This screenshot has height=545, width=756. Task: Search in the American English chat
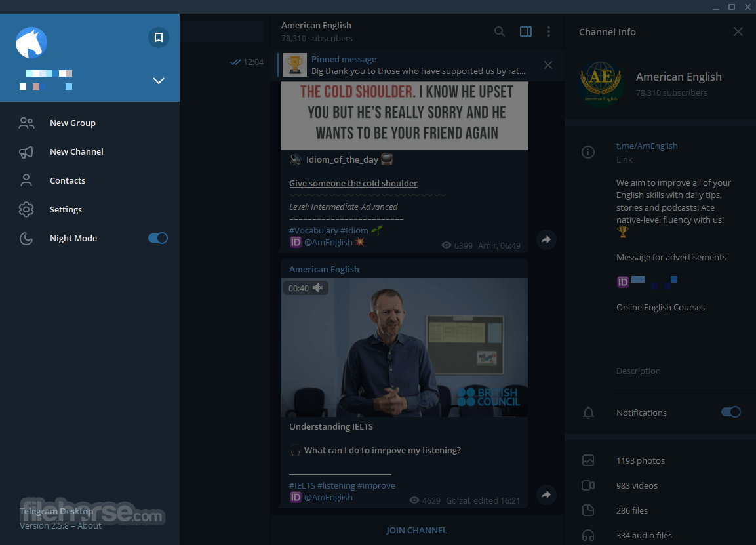pos(500,32)
